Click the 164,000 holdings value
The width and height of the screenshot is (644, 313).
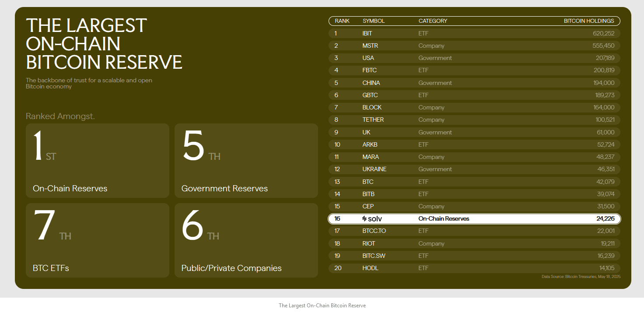coord(604,107)
